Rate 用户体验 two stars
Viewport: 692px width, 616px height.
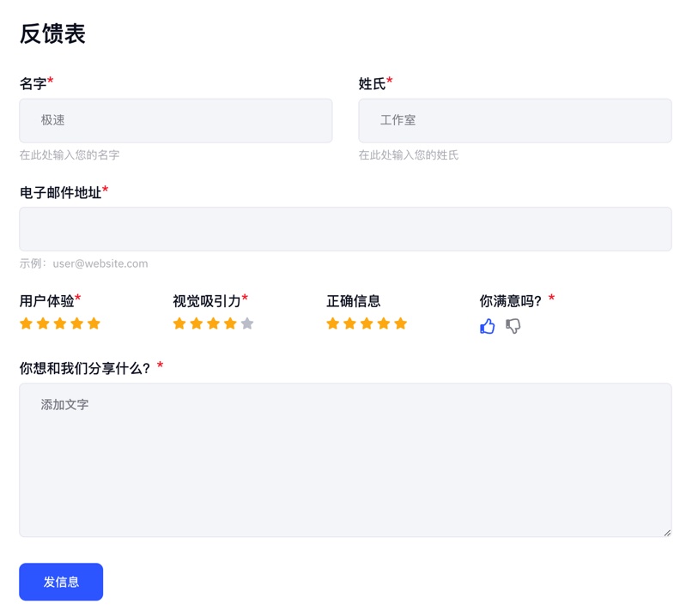[x=43, y=323]
